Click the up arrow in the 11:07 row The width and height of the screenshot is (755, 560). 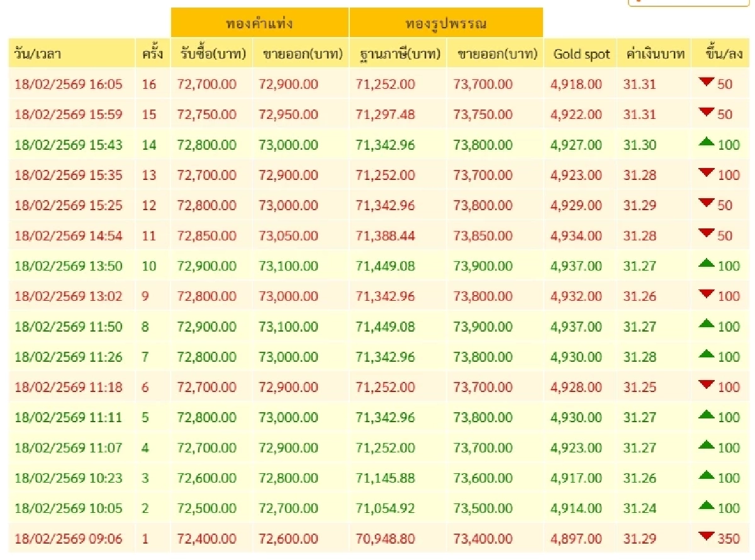pyautogui.click(x=707, y=446)
